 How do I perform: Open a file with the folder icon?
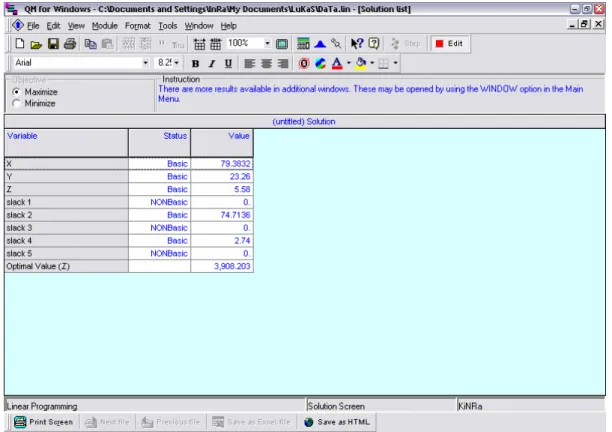tap(36, 44)
